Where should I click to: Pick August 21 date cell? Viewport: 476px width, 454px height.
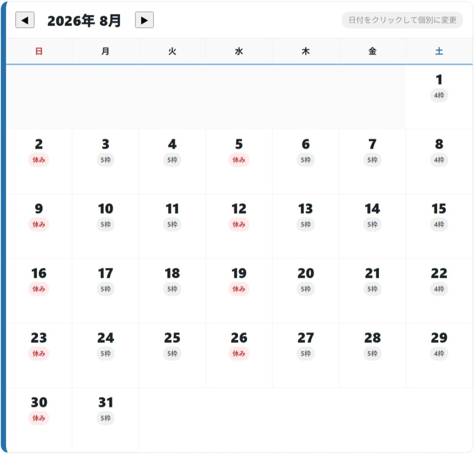(x=372, y=291)
